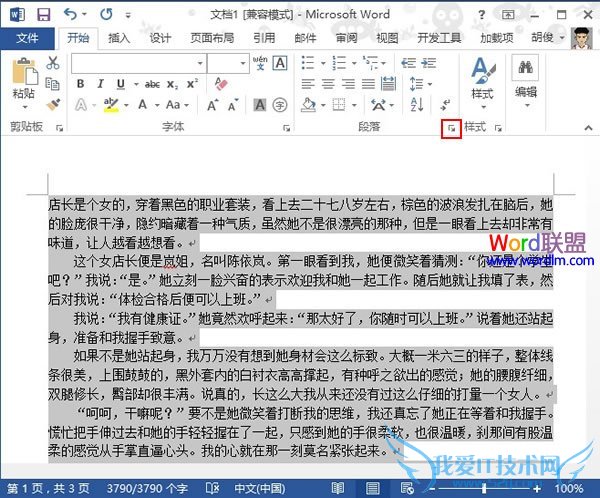The width and height of the screenshot is (600, 498).
Task: Toggle show paragraph marks
Action: coord(446,104)
